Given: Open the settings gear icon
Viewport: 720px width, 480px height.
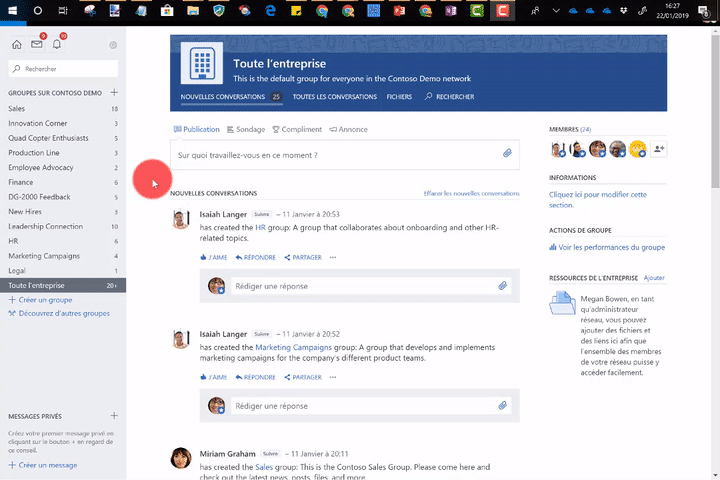Looking at the screenshot, I should pos(113,45).
